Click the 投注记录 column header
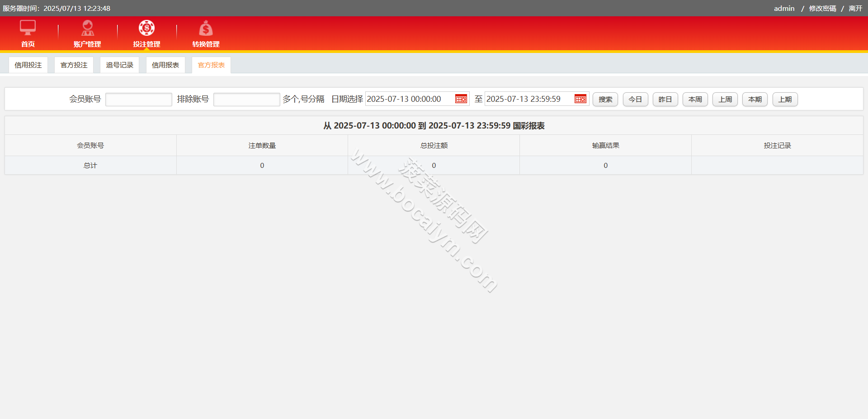This screenshot has width=868, height=419. pyautogui.click(x=778, y=145)
